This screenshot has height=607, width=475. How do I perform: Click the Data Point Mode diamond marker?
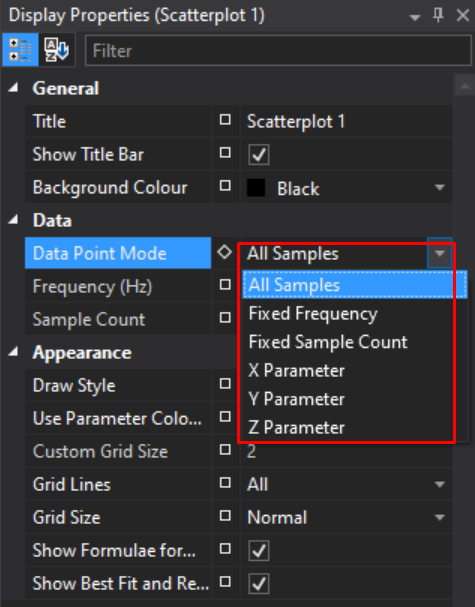[x=225, y=253]
